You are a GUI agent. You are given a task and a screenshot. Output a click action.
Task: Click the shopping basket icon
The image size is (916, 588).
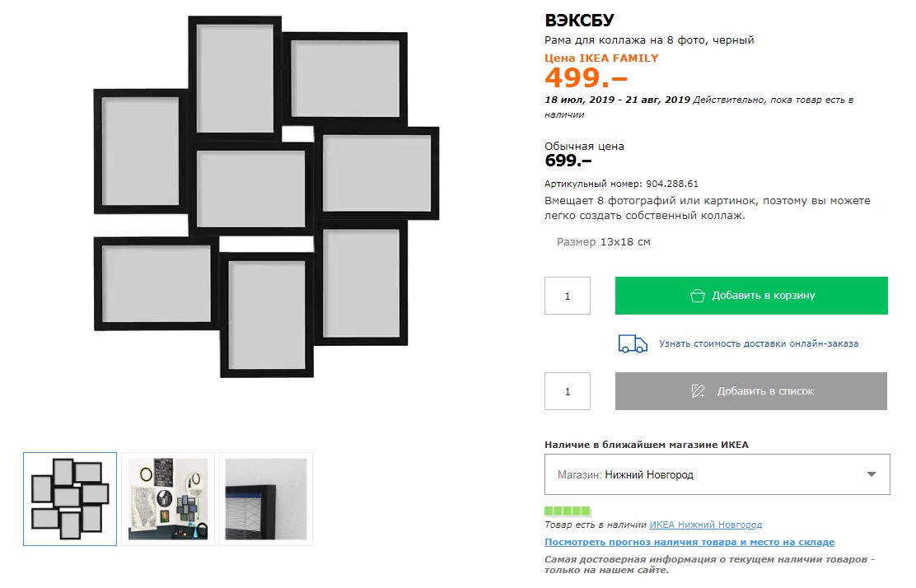pos(698,296)
